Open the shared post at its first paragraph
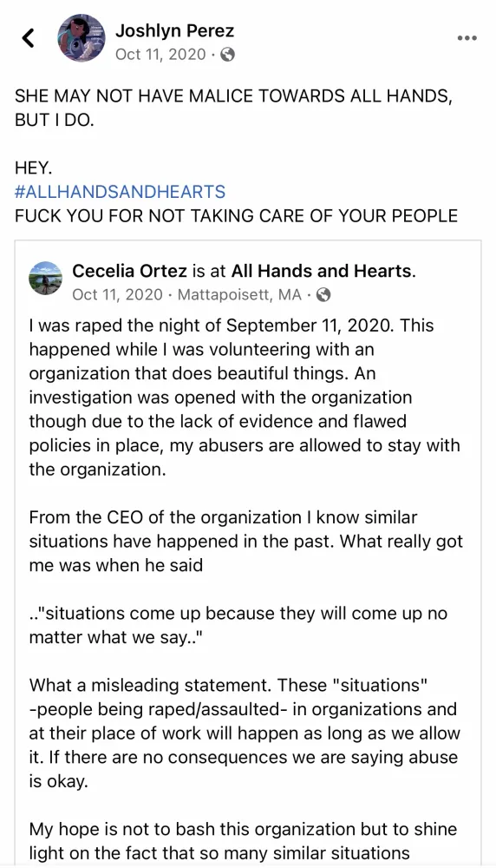This screenshot has height=868, width=496. coord(245,398)
